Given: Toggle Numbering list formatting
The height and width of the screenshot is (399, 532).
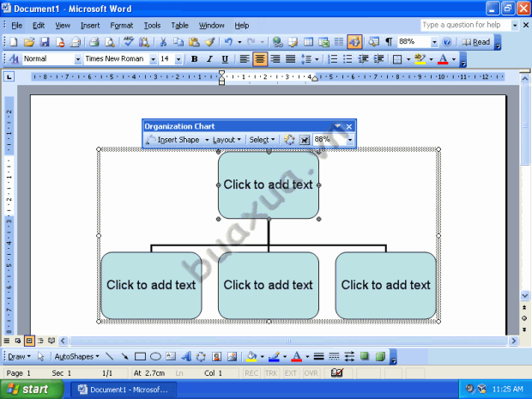Looking at the screenshot, I should pyautogui.click(x=333, y=59).
